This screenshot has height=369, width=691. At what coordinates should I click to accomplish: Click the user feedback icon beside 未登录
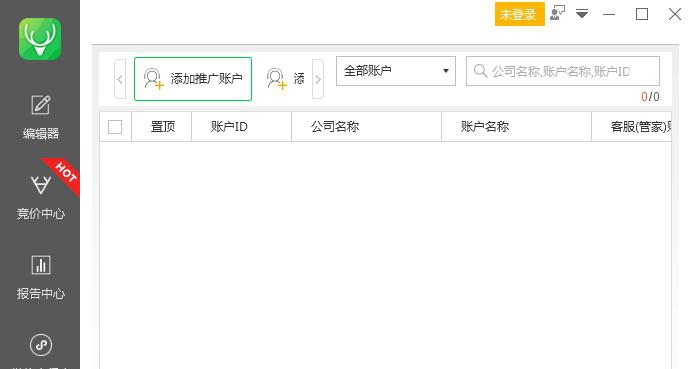[x=557, y=13]
